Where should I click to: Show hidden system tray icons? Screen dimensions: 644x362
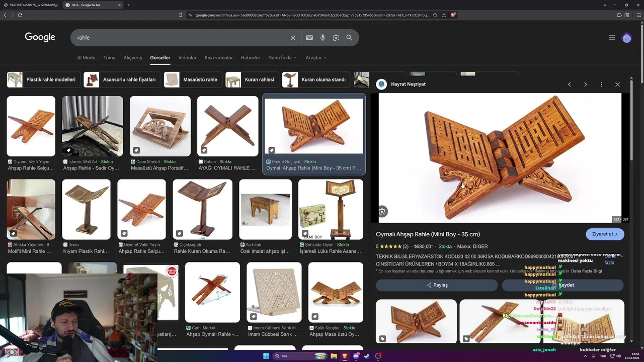(585, 356)
